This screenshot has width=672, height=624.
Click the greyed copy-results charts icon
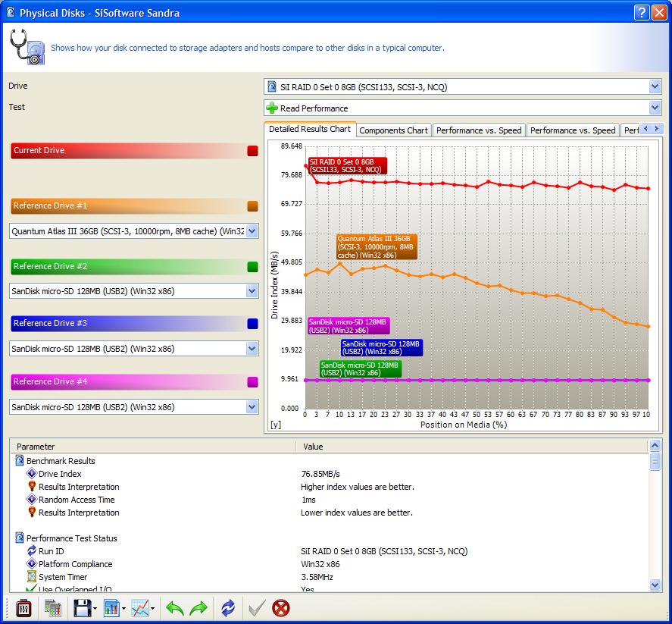tap(53, 608)
